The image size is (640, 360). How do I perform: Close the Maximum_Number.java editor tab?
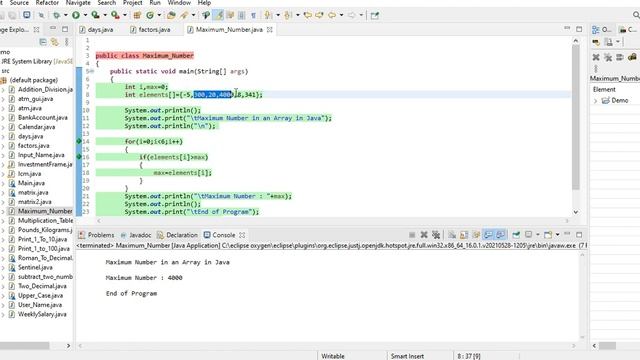click(x=270, y=29)
